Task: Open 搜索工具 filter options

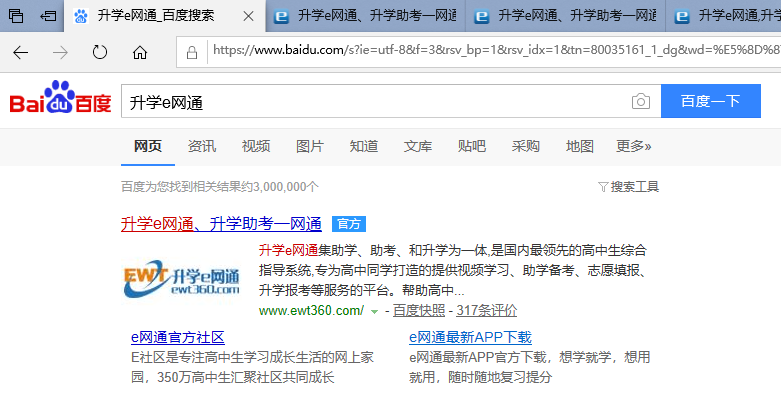Action: click(x=628, y=187)
